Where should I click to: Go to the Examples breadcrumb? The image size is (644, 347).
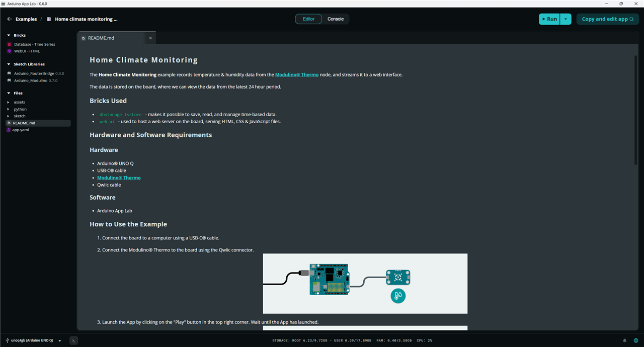tap(26, 19)
